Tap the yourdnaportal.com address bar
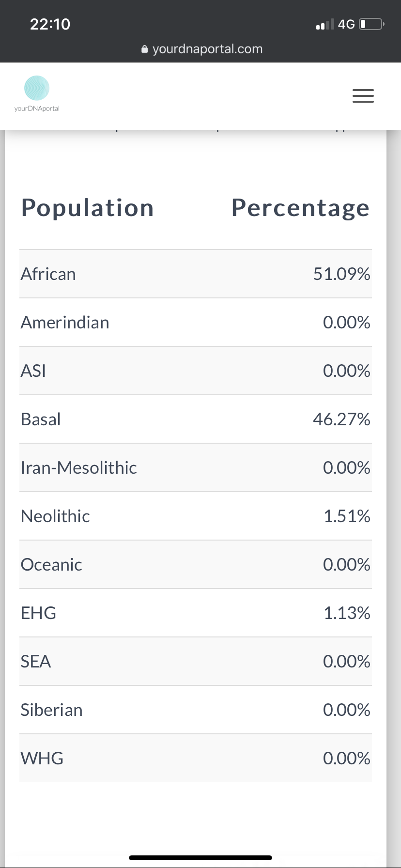The image size is (401, 868). point(201,49)
